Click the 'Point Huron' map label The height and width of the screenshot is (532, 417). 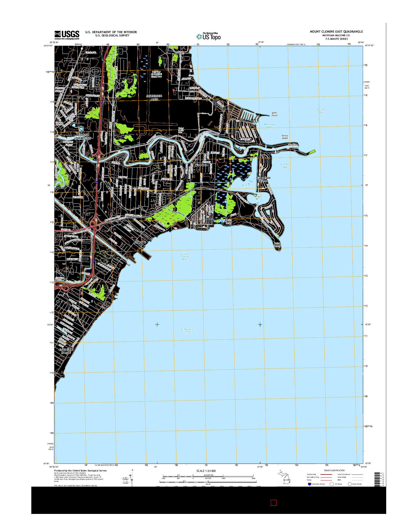(277, 245)
